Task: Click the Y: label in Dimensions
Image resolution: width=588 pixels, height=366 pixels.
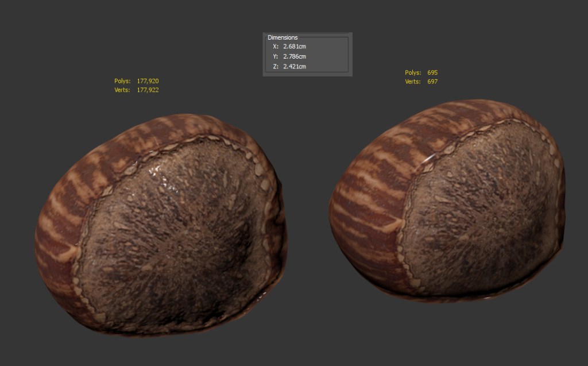Action: [x=275, y=56]
